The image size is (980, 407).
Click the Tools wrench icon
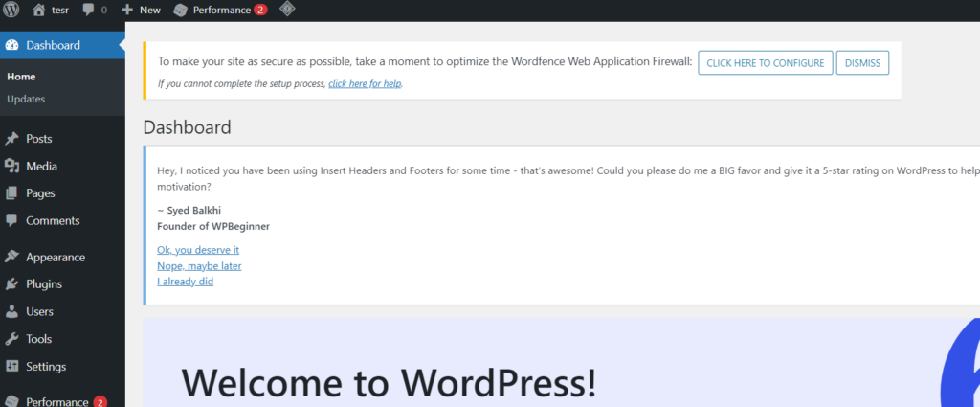pyautogui.click(x=11, y=339)
